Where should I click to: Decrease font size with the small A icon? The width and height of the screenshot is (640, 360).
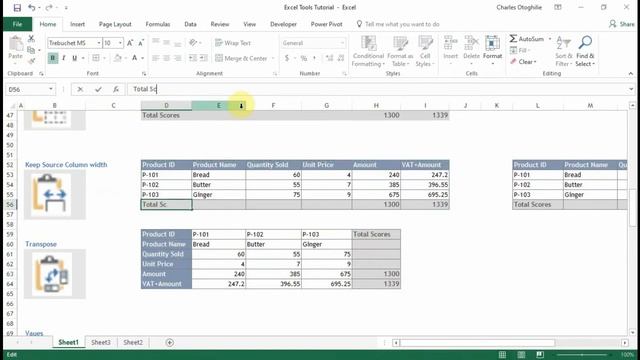coord(141,43)
